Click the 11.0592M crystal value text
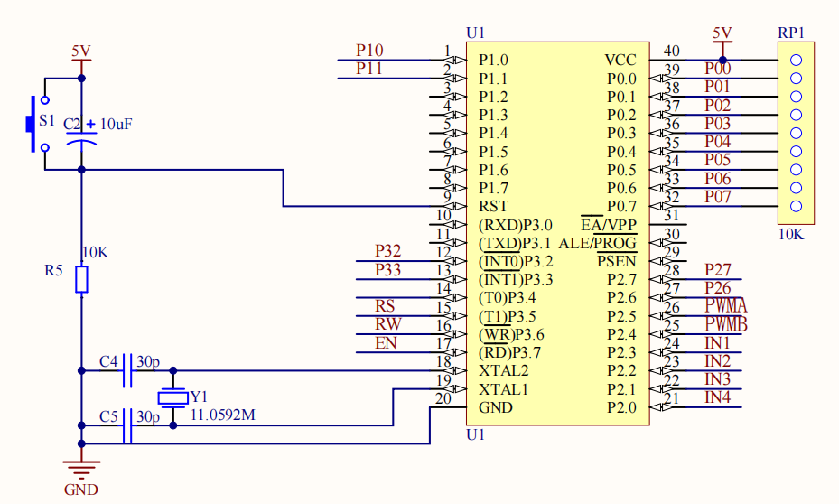Image resolution: width=839 pixels, height=504 pixels. [x=222, y=415]
